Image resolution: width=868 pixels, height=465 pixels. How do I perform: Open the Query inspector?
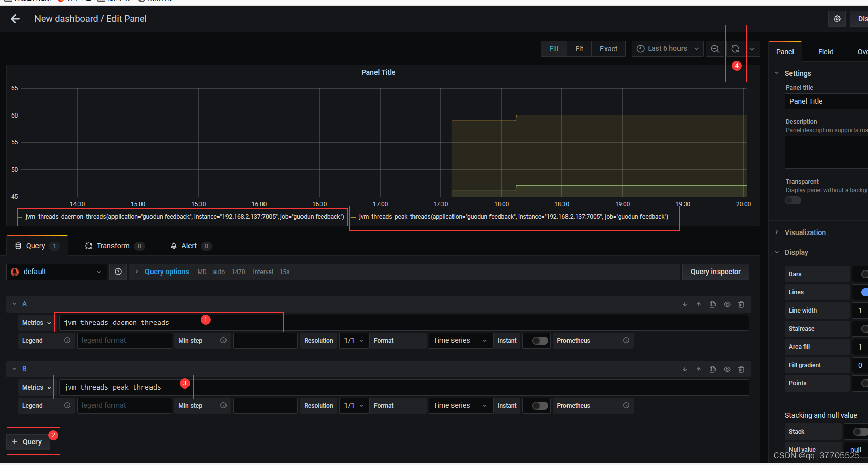point(715,272)
